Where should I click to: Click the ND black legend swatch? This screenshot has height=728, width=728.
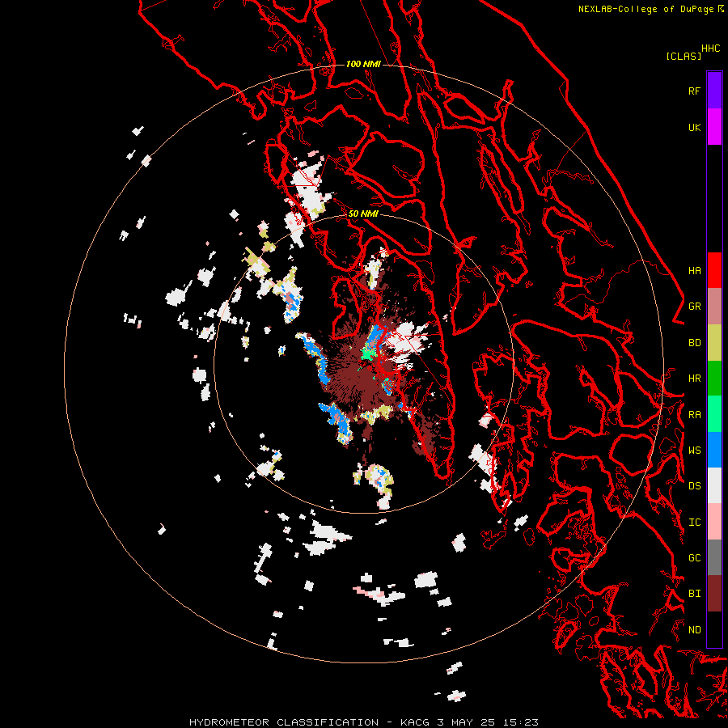click(714, 629)
